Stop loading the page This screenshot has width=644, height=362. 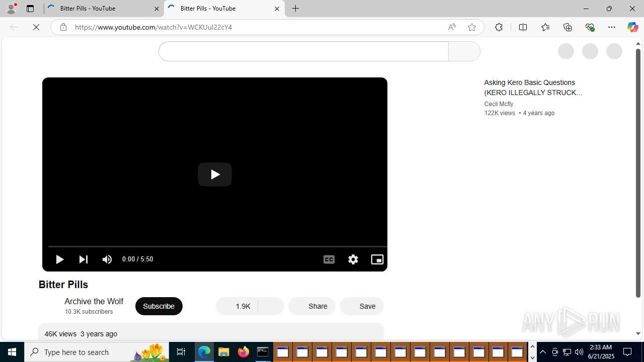pyautogui.click(x=36, y=27)
